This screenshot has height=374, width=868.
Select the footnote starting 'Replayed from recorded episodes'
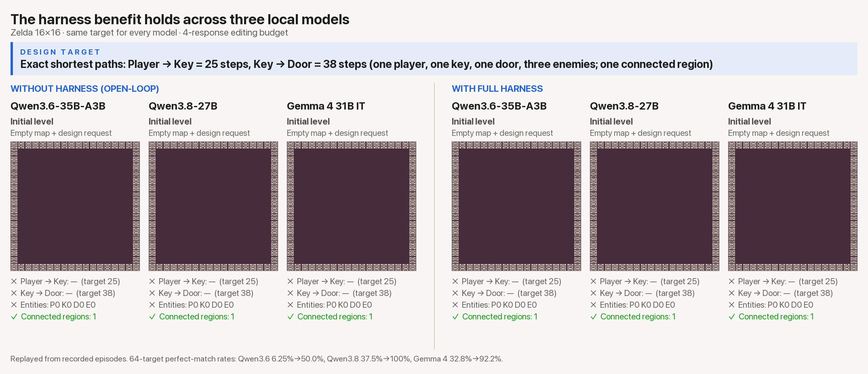257,359
